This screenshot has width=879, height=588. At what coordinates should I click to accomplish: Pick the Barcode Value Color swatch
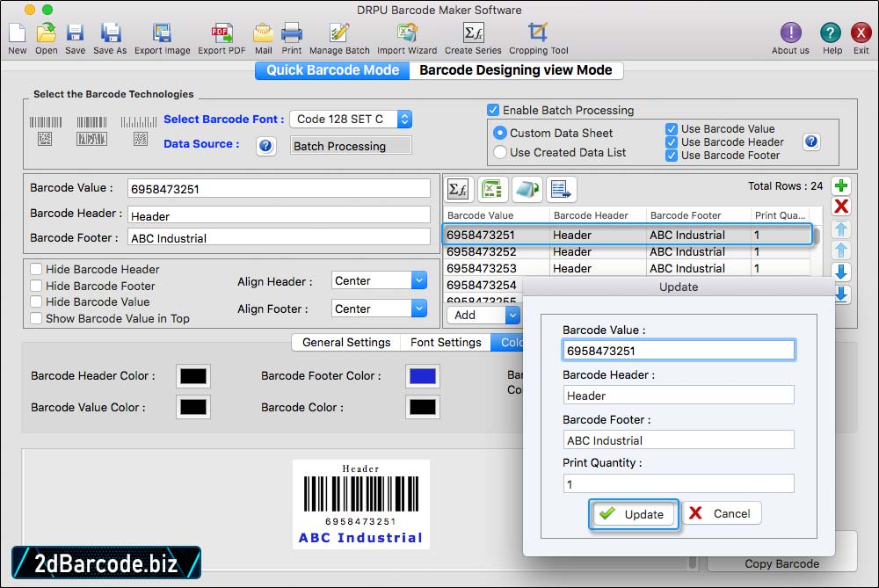point(193,407)
